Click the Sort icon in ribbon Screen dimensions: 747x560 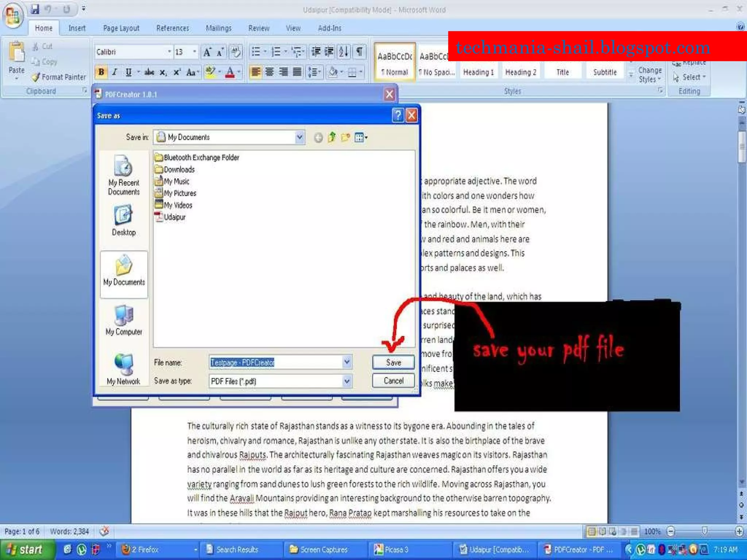(x=344, y=52)
